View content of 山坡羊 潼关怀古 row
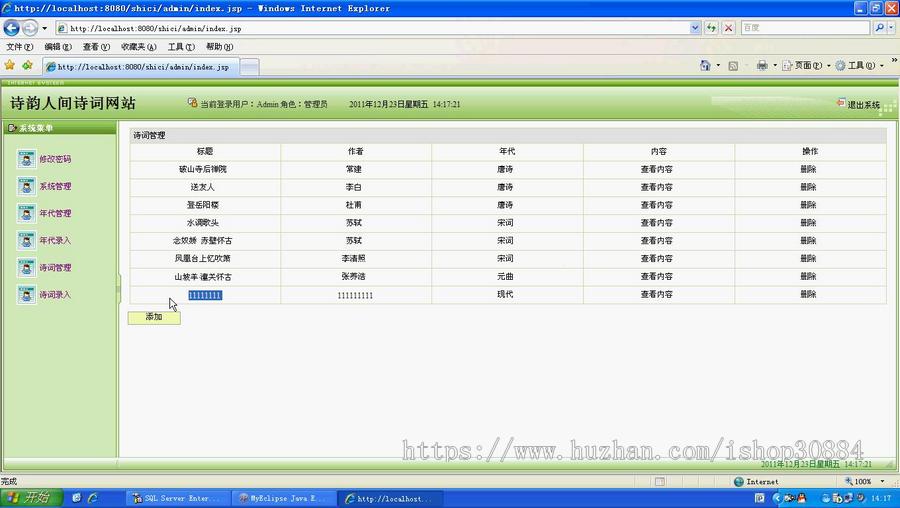The width and height of the screenshot is (900, 508). click(657, 276)
